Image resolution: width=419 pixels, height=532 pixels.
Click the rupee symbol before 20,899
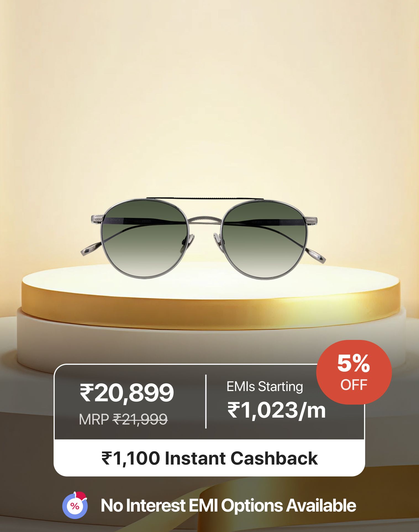tap(86, 393)
